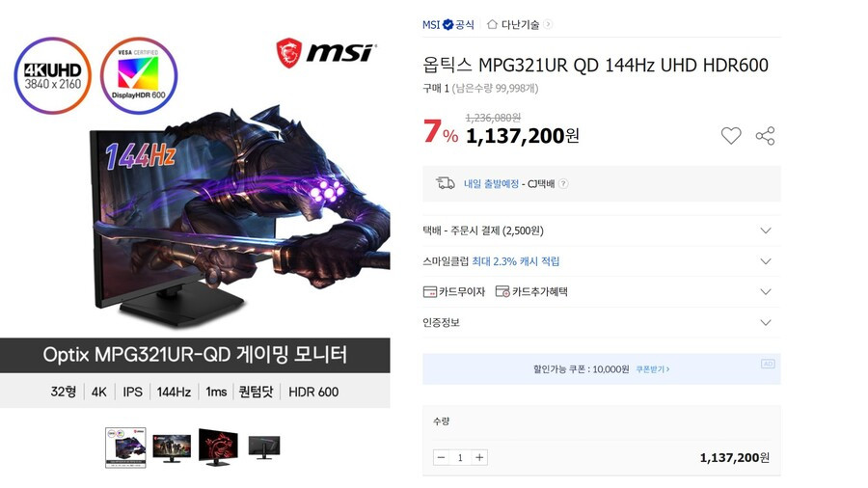Add product to wishlist with heart icon
This screenshot has width=868, height=488.
coord(731,136)
